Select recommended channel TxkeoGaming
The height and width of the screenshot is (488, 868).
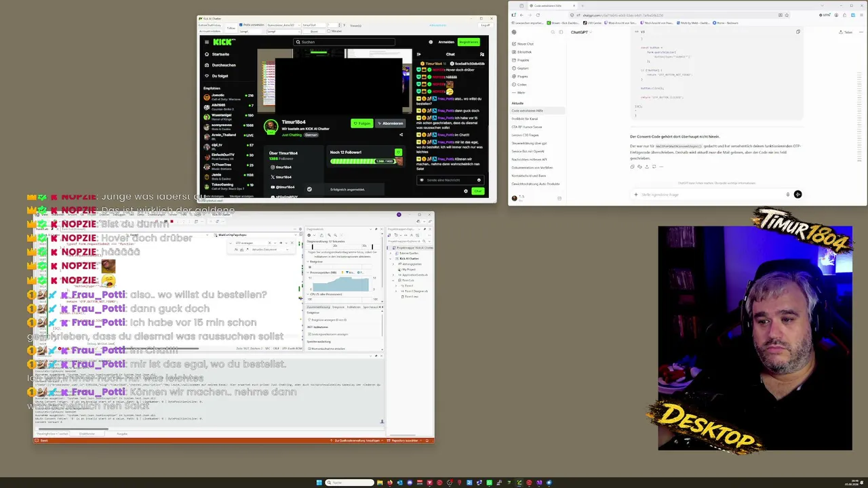coord(229,185)
